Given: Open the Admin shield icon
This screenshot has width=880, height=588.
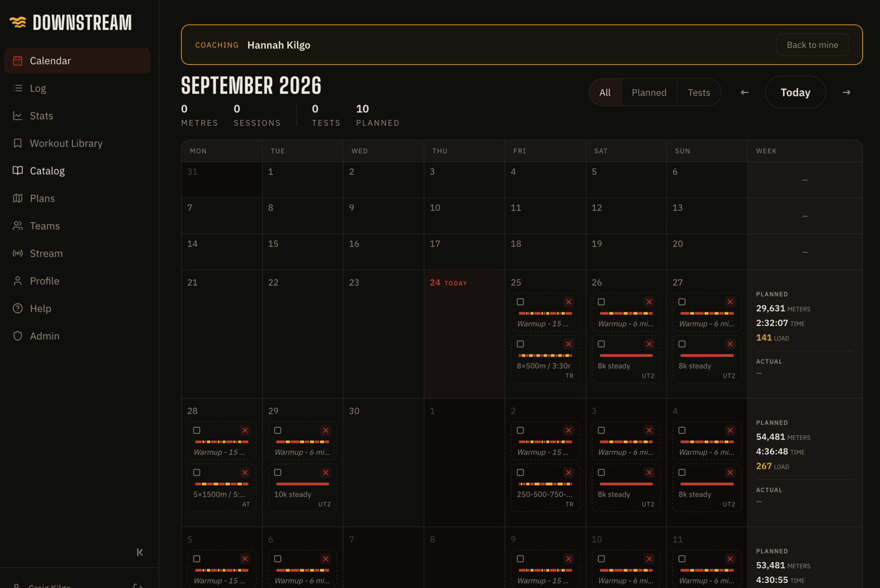Looking at the screenshot, I should pos(18,336).
